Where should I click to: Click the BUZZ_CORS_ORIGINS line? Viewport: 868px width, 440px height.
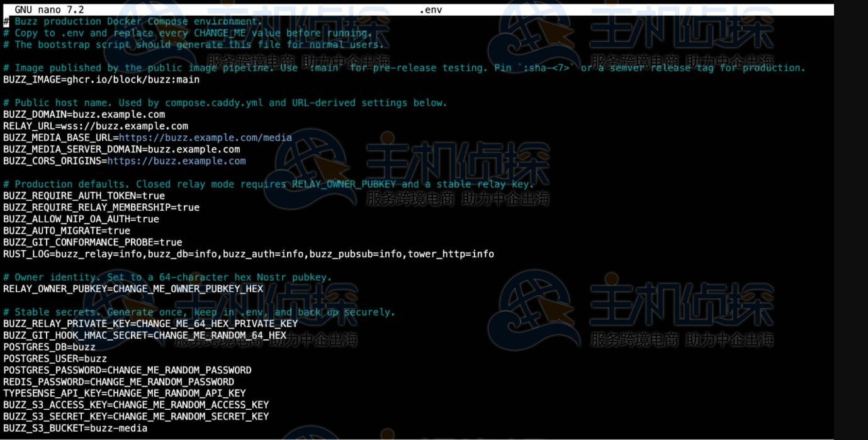(125, 161)
